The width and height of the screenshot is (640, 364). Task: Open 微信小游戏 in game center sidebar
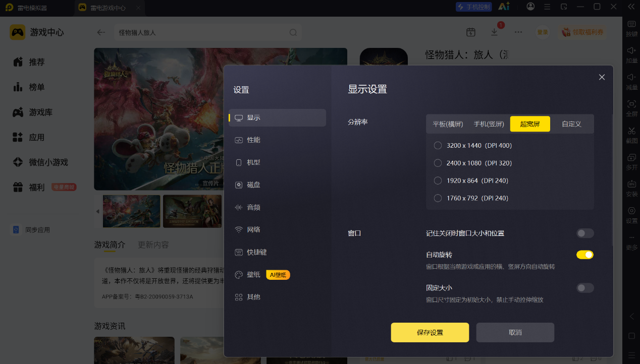point(40,162)
